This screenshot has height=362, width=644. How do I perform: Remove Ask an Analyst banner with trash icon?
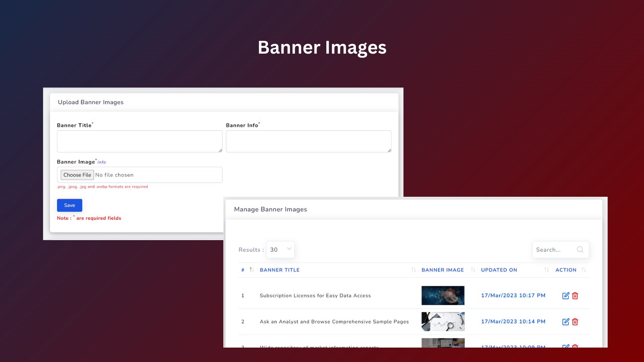click(575, 322)
